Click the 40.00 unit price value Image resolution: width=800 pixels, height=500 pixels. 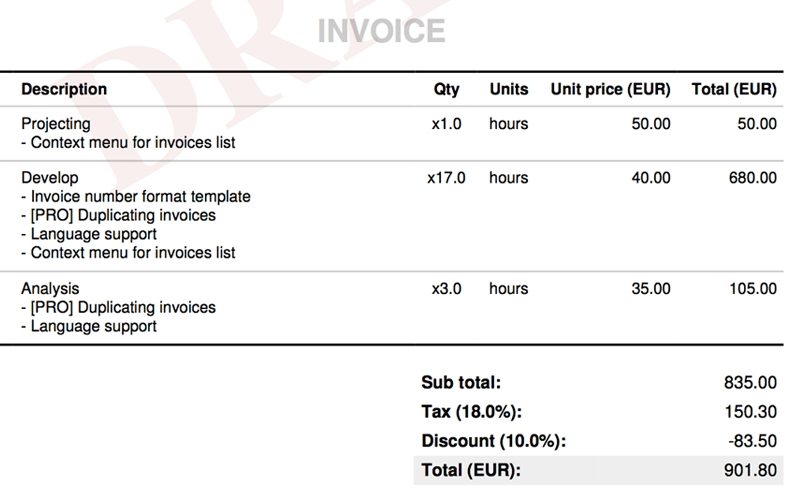[651, 178]
